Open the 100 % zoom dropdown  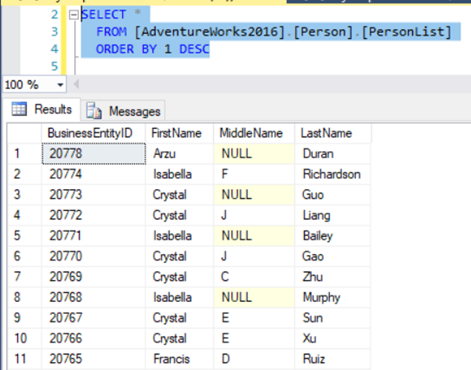[x=60, y=85]
